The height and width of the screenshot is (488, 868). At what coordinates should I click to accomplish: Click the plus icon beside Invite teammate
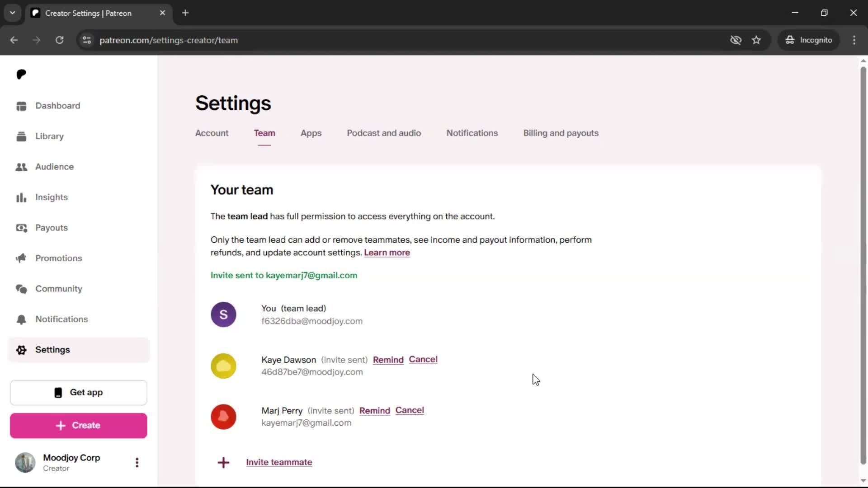coord(223,462)
